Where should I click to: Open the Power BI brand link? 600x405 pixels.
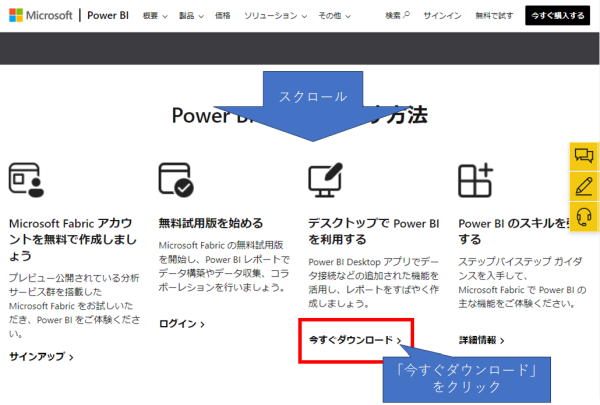coord(107,16)
